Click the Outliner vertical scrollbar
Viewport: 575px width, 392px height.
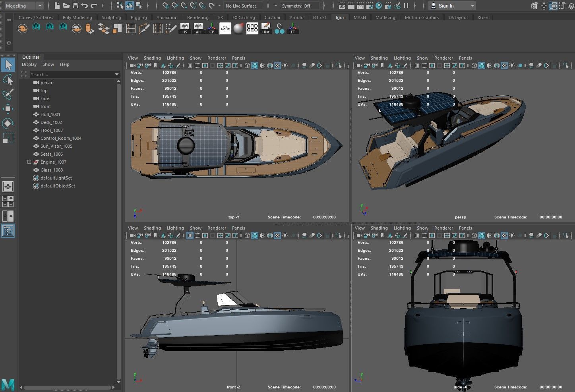118,232
